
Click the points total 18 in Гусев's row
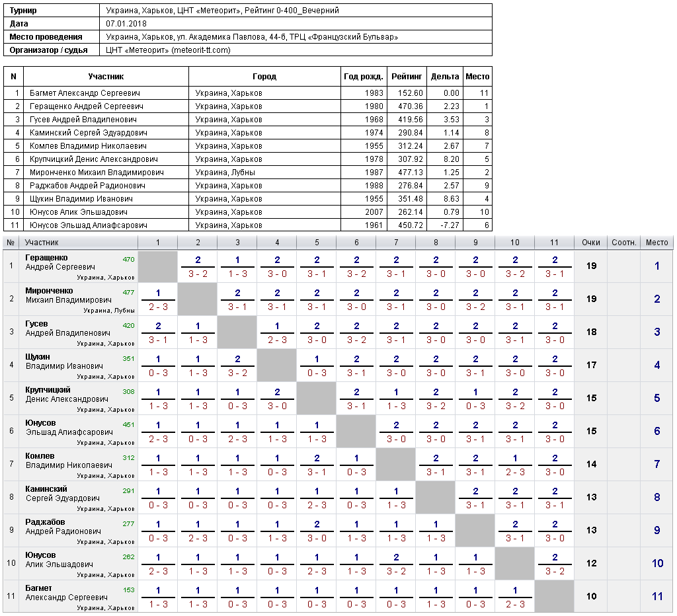click(591, 332)
